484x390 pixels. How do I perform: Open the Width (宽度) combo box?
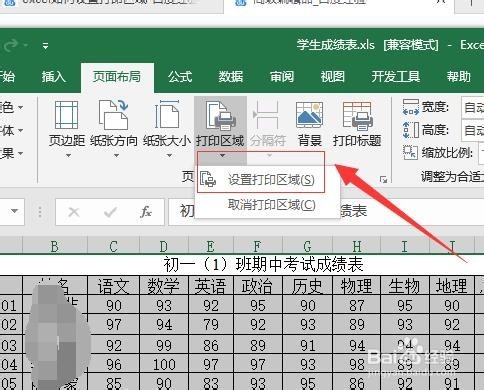(x=473, y=107)
